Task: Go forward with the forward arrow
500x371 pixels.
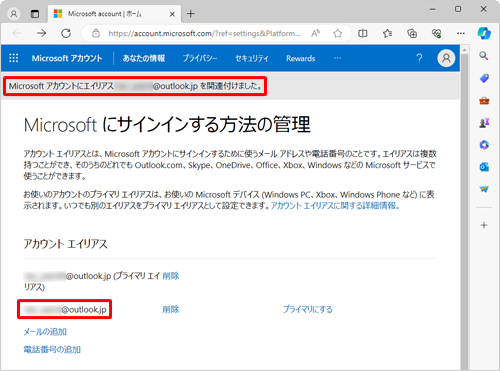Action: 42,33
